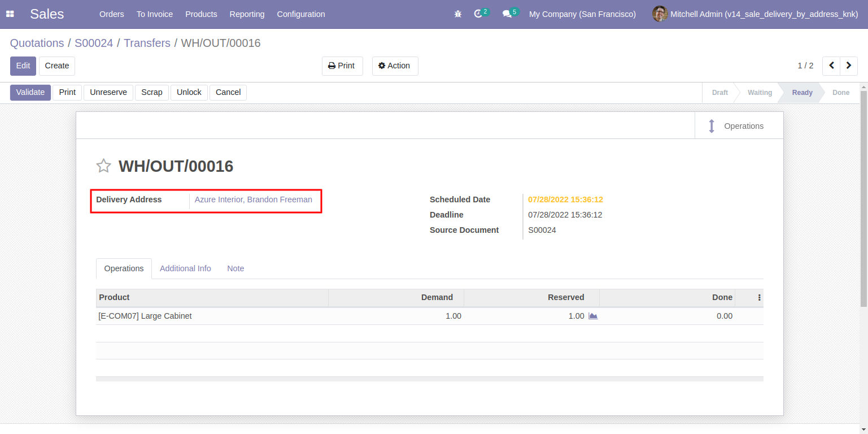This screenshot has width=868, height=434.
Task: Open the Configuration menu
Action: point(301,14)
